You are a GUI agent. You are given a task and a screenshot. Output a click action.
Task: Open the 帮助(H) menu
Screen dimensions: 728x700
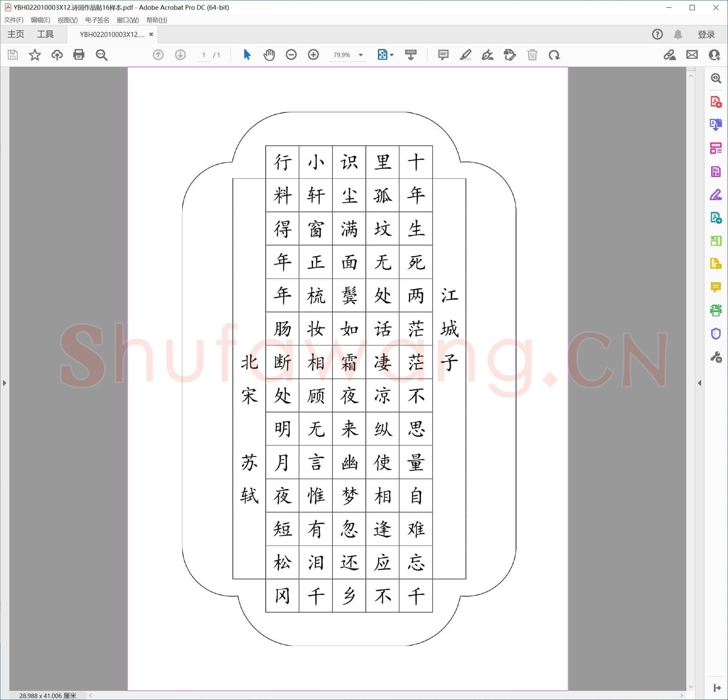tap(157, 20)
